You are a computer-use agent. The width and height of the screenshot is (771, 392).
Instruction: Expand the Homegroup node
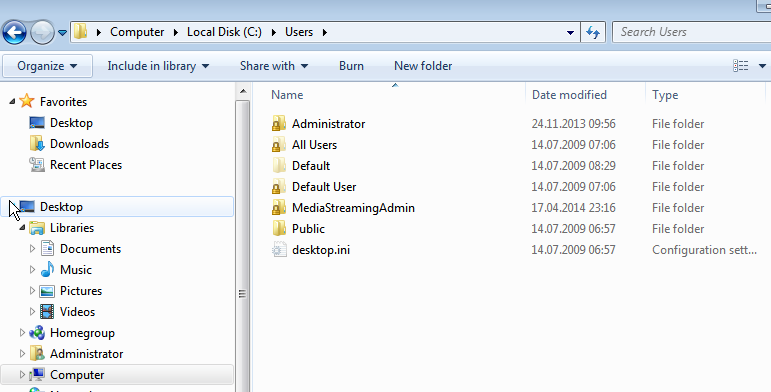pyautogui.click(x=22, y=332)
